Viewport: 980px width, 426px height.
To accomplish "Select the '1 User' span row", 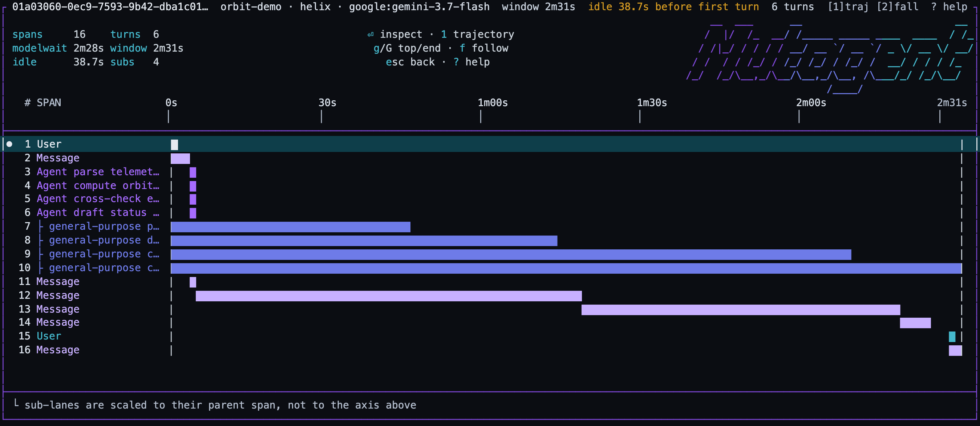I will pos(490,144).
